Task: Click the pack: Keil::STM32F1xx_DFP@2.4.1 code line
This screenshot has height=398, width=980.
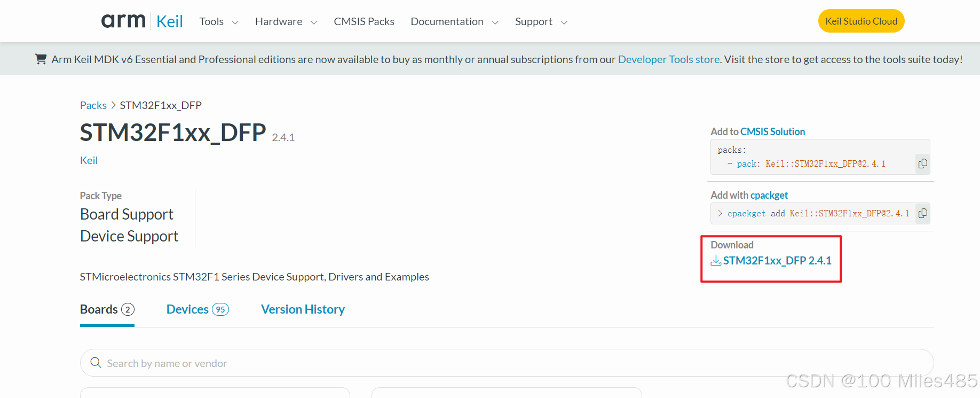Action: pos(807,163)
